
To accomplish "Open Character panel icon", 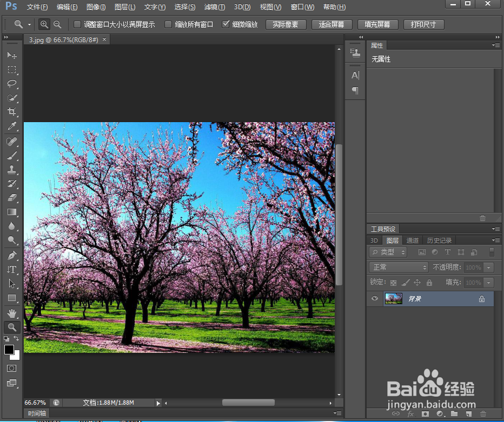I will click(355, 75).
